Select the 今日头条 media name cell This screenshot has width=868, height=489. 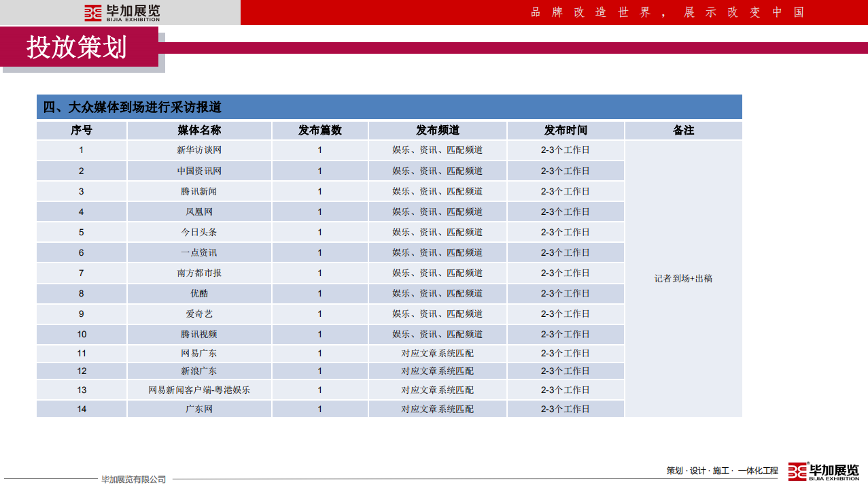199,232
